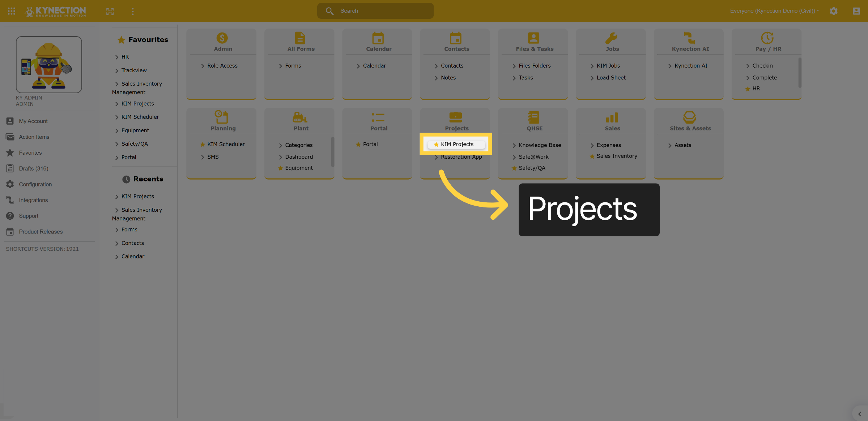This screenshot has height=421, width=868.
Task: Click the Calendar tile icon
Action: click(378, 38)
